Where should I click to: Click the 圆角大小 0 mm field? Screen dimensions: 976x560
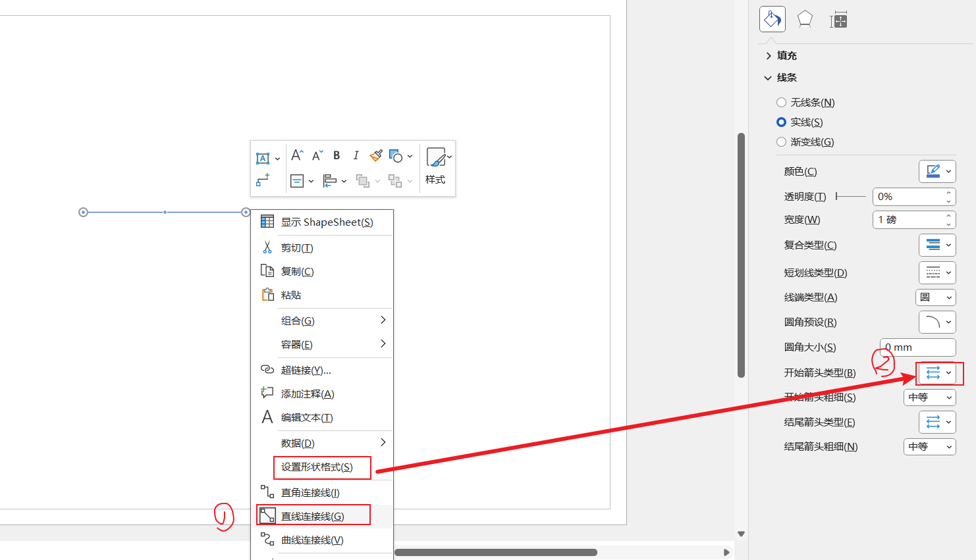click(917, 347)
